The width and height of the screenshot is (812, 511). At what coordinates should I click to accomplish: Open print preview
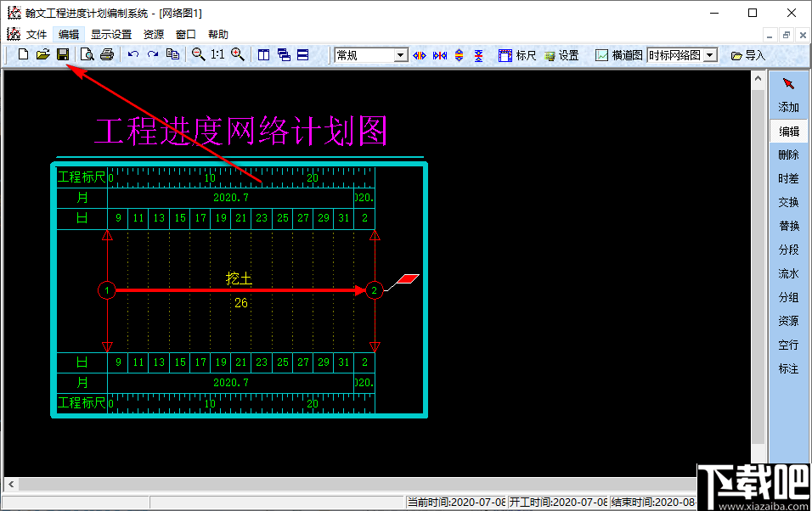pos(87,54)
